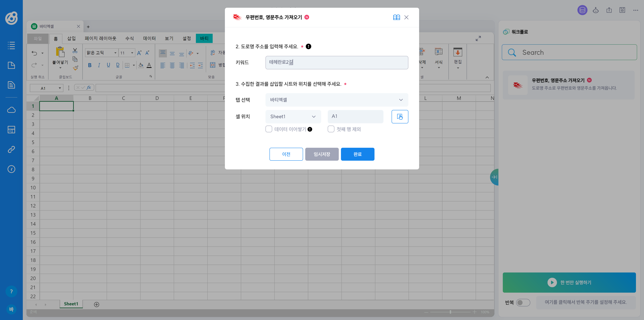Check the 첫째 행 제외 checkbox
The image size is (644, 320).
331,129
